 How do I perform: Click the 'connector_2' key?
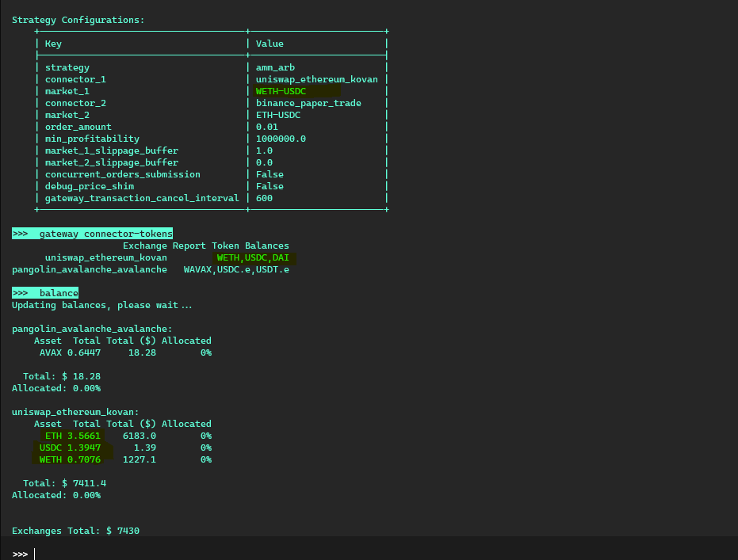point(75,103)
